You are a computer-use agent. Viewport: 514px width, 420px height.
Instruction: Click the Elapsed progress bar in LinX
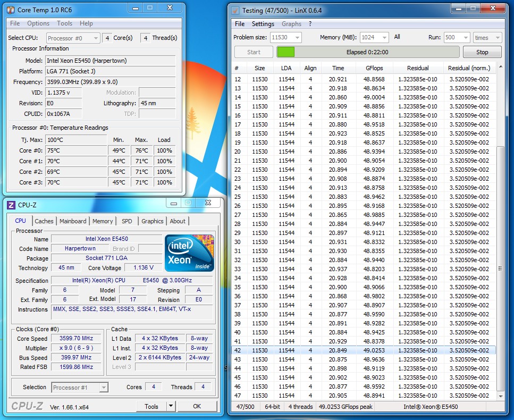(368, 52)
